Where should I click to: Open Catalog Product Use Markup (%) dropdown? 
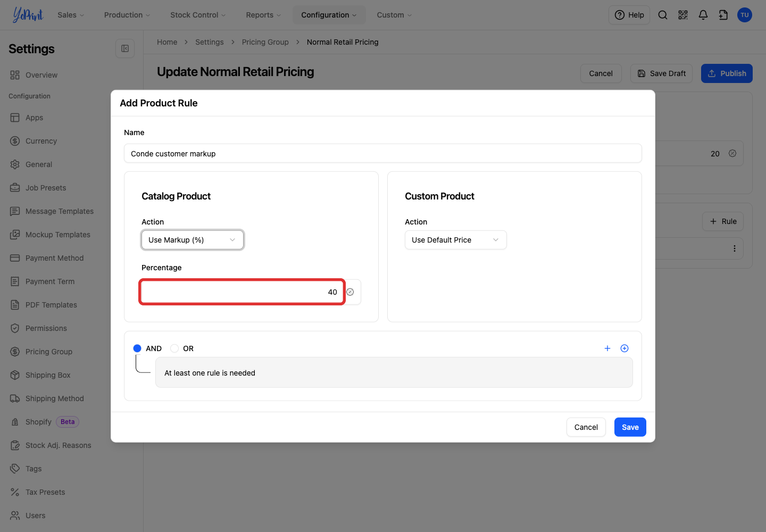tap(193, 240)
